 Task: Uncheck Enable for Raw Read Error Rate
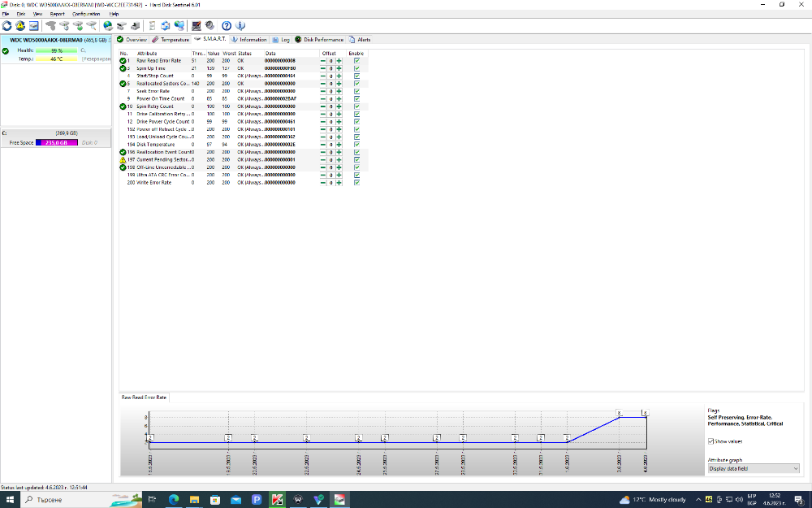pyautogui.click(x=356, y=61)
